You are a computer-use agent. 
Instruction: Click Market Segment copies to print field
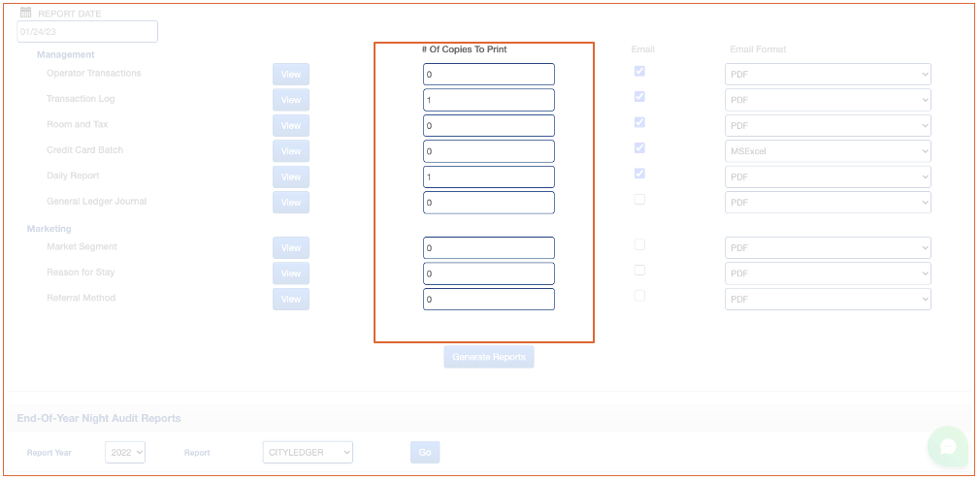489,247
